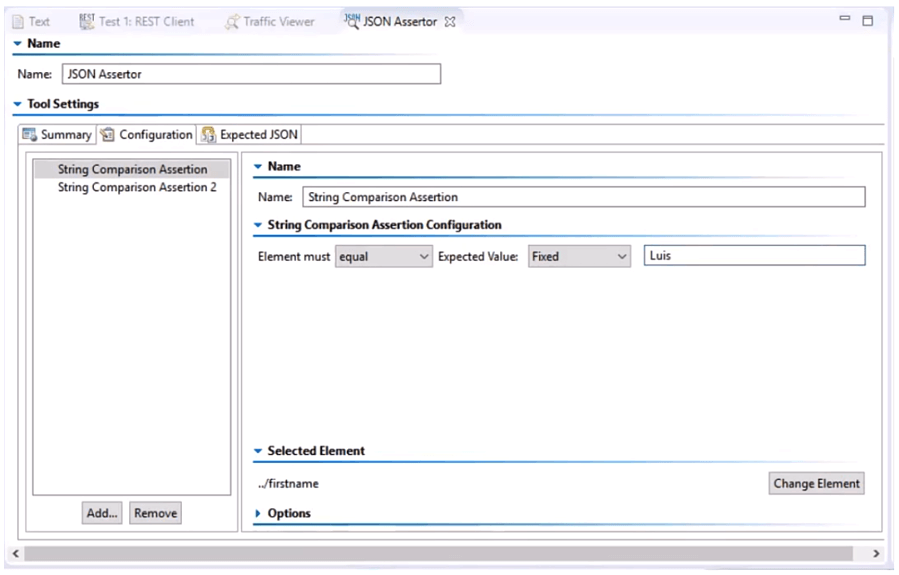Click the Traffic Viewer tab icon

(232, 22)
